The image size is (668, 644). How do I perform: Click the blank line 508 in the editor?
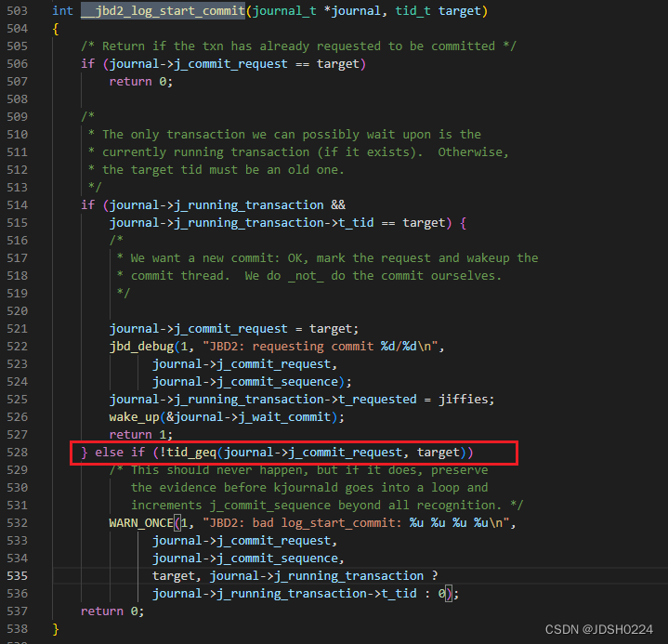(360, 99)
